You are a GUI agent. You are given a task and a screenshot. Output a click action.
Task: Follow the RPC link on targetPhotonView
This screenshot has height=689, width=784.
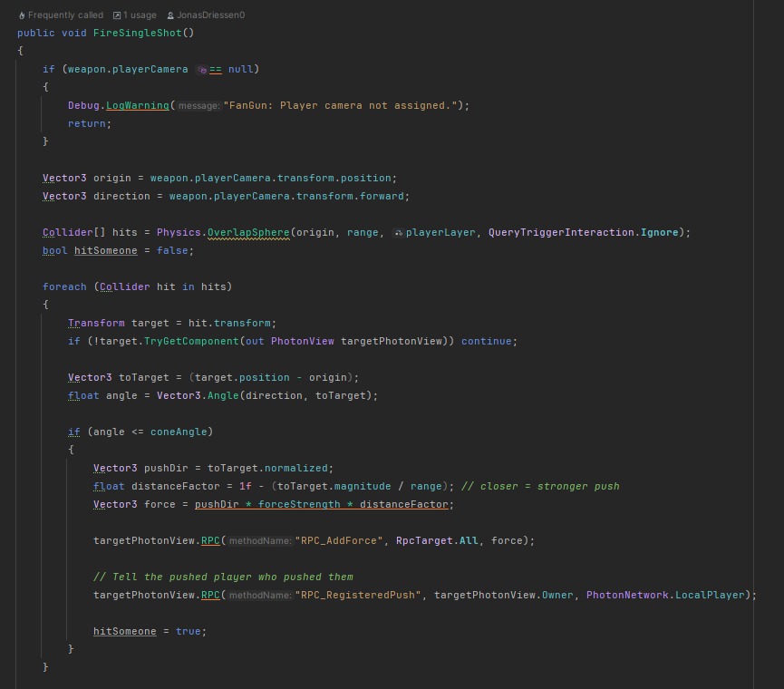(209, 540)
